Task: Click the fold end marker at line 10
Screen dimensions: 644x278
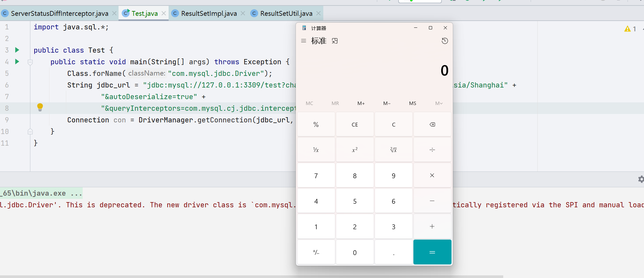Action: 30,131
